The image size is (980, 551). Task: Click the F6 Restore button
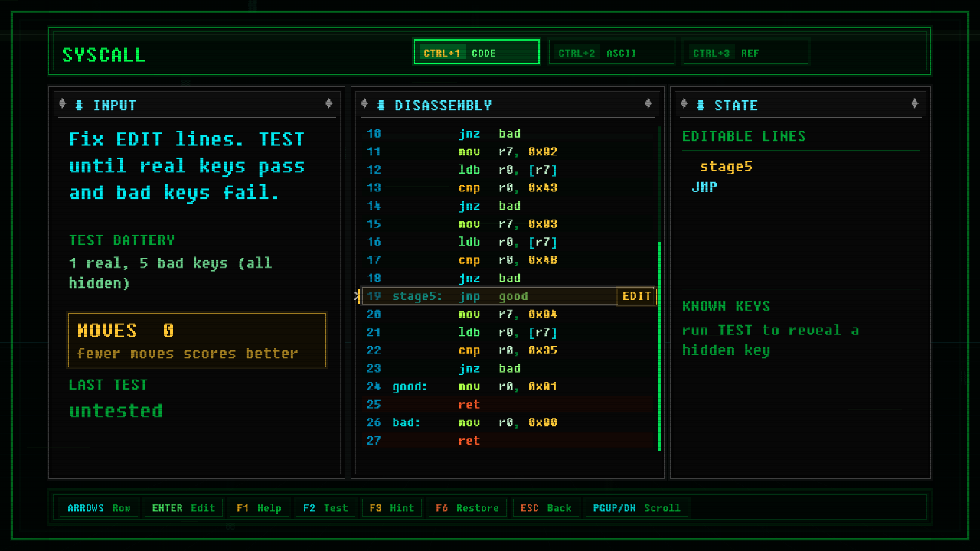[467, 508]
